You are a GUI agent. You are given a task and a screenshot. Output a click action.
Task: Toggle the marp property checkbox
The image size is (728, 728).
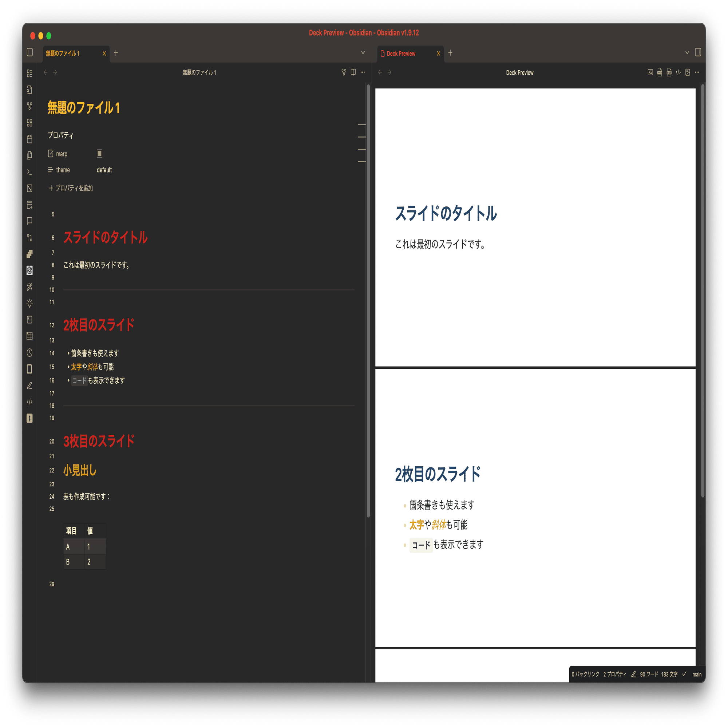[99, 153]
